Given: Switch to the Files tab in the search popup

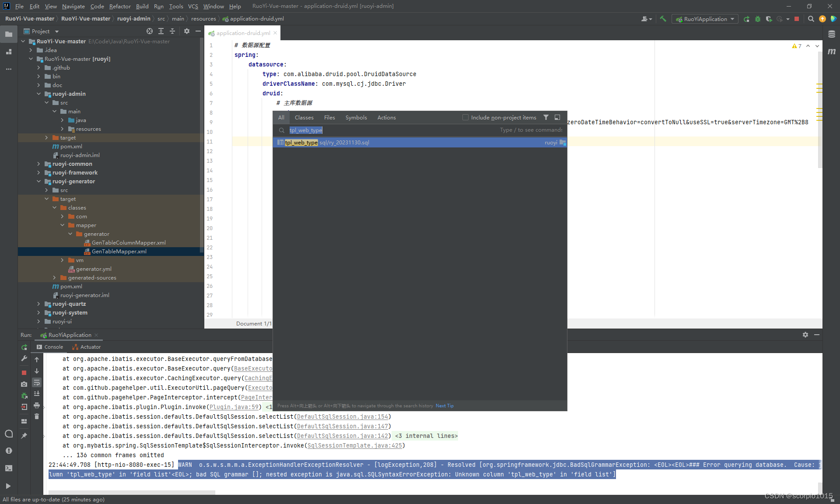Looking at the screenshot, I should 329,117.
